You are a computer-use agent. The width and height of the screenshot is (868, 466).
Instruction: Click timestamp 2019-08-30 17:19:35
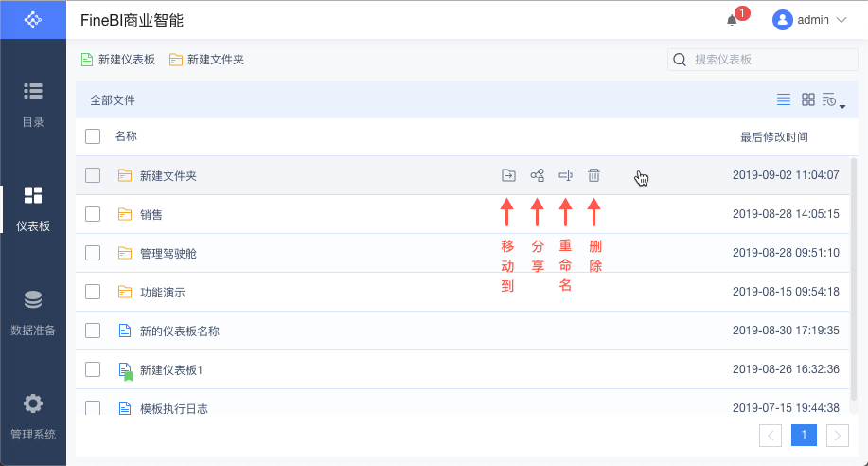[786, 331]
